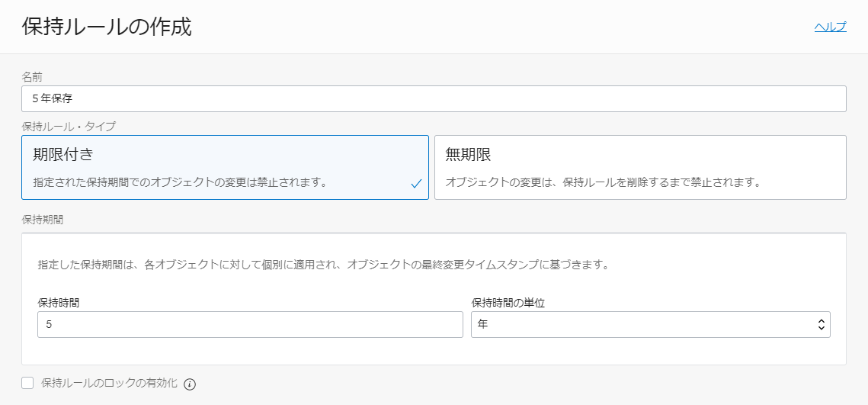Screen dimensions: 868x405
Task: Click the 無期限 card description text
Action: click(603, 182)
